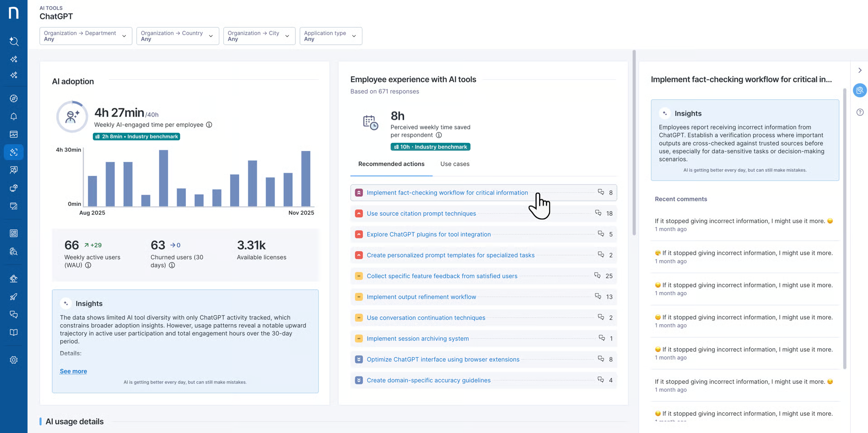
Task: Click the compass icon in the sidebar
Action: (14, 98)
